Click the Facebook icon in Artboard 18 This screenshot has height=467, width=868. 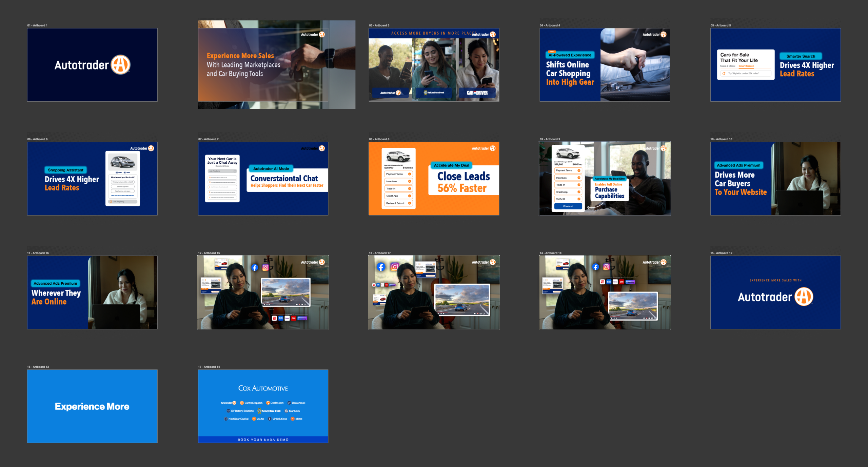click(596, 267)
